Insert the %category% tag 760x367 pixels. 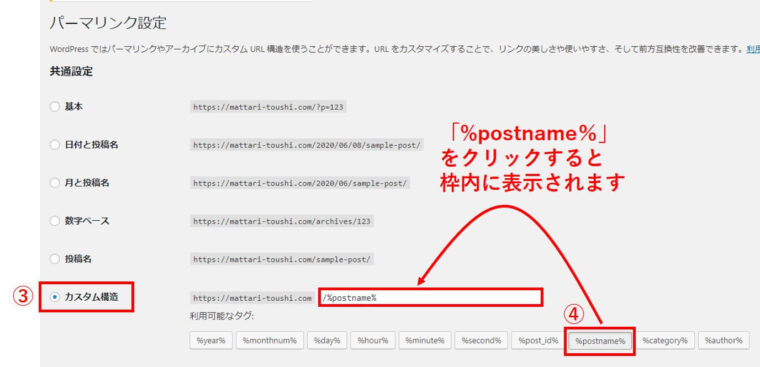click(x=665, y=340)
